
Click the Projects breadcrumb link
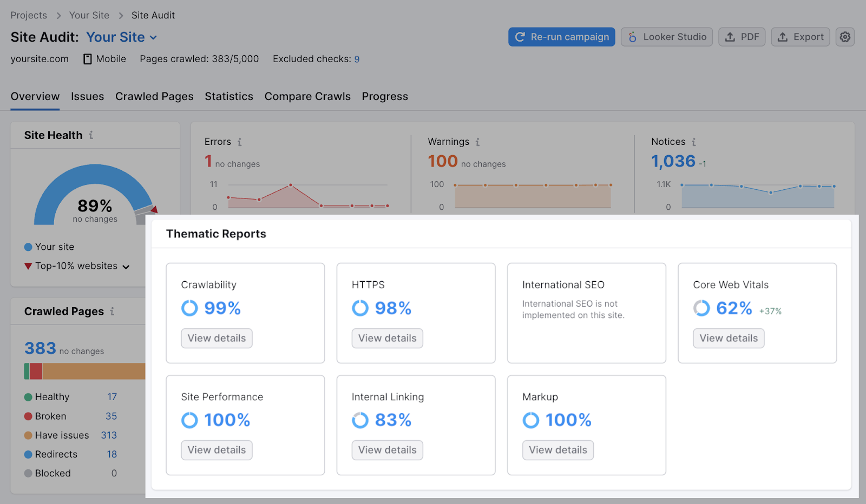[x=29, y=15]
